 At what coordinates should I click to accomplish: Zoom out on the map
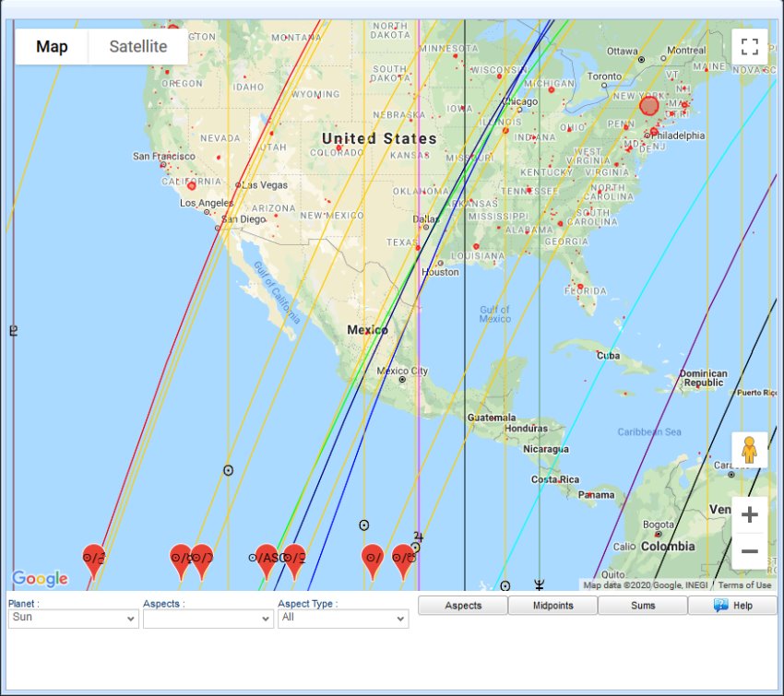(x=749, y=551)
